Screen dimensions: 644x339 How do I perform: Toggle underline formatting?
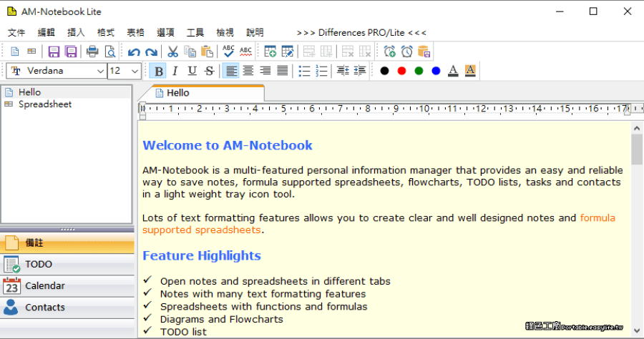(192, 71)
